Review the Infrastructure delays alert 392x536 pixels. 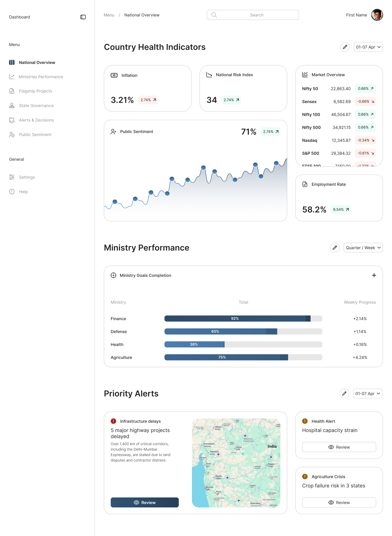click(x=145, y=502)
